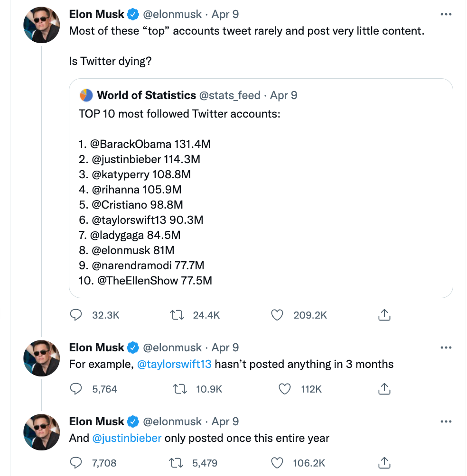467x476 pixels.
Task: Share the "Is Twitter dying?" tweet
Action: (x=384, y=315)
